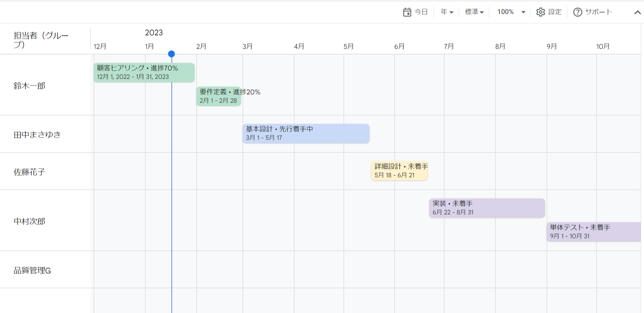The image size is (644, 313).
Task: Collapse the toolbar with the up chevron
Action: pyautogui.click(x=637, y=12)
